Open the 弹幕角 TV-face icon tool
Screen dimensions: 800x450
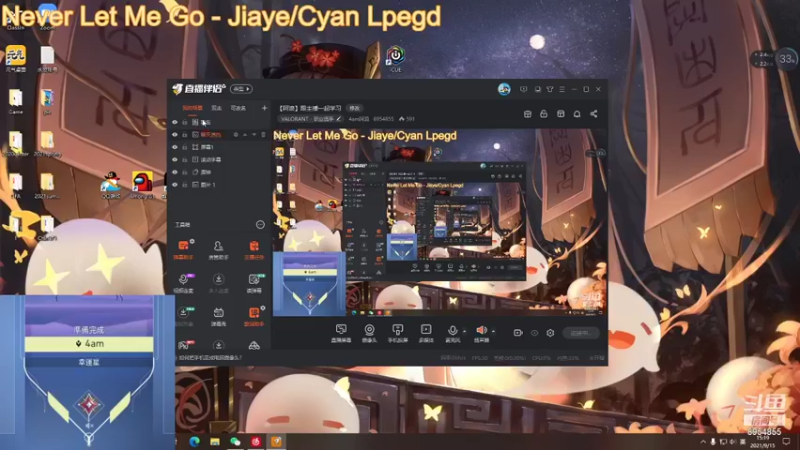click(x=218, y=316)
